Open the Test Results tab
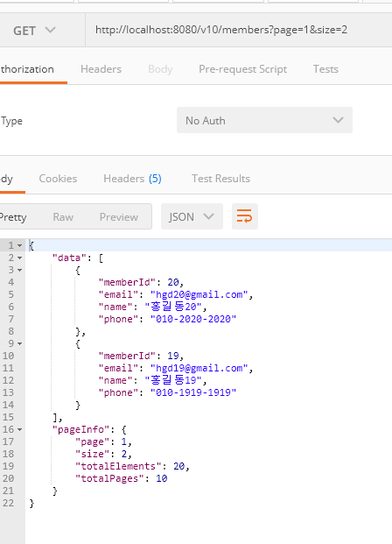 220,179
